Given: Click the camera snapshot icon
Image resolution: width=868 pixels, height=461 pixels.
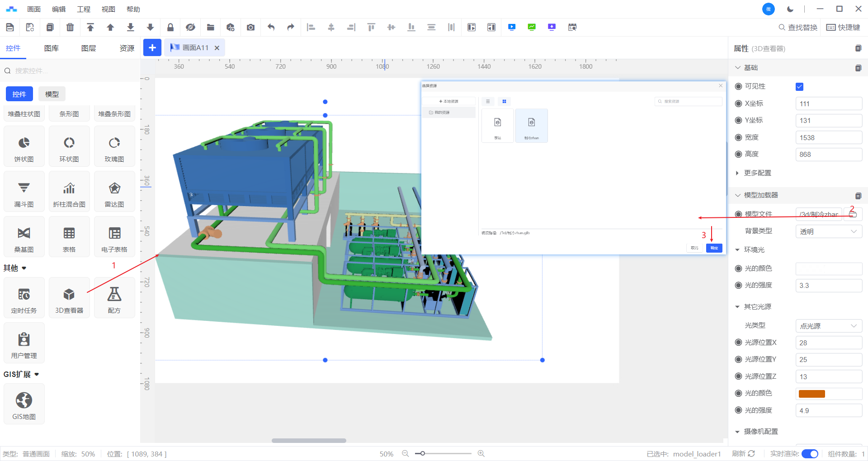Looking at the screenshot, I should (250, 27).
